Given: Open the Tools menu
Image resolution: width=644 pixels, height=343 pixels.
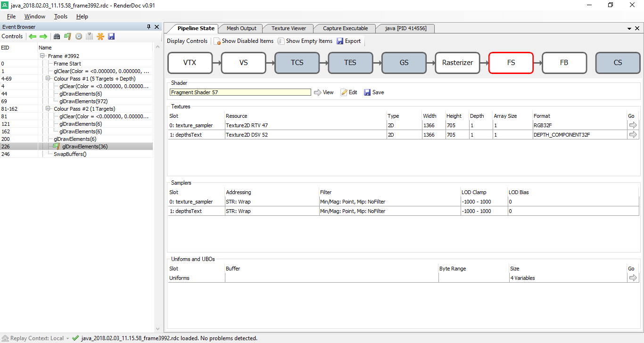Looking at the screenshot, I should pyautogui.click(x=61, y=16).
